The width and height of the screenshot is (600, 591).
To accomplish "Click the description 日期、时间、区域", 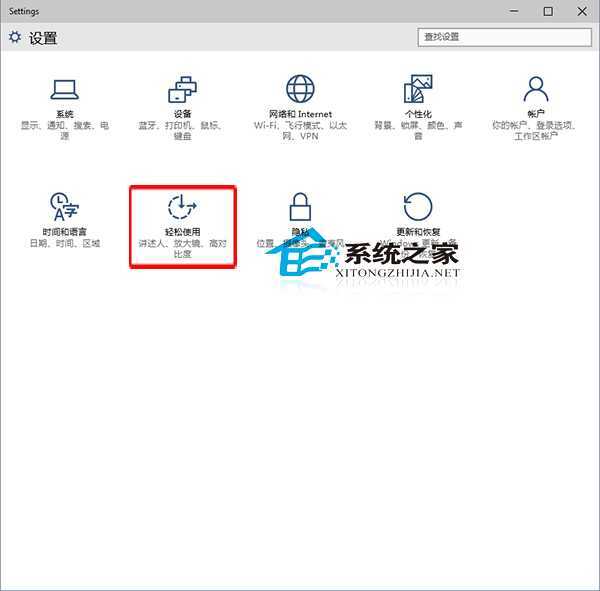I will [x=65, y=243].
